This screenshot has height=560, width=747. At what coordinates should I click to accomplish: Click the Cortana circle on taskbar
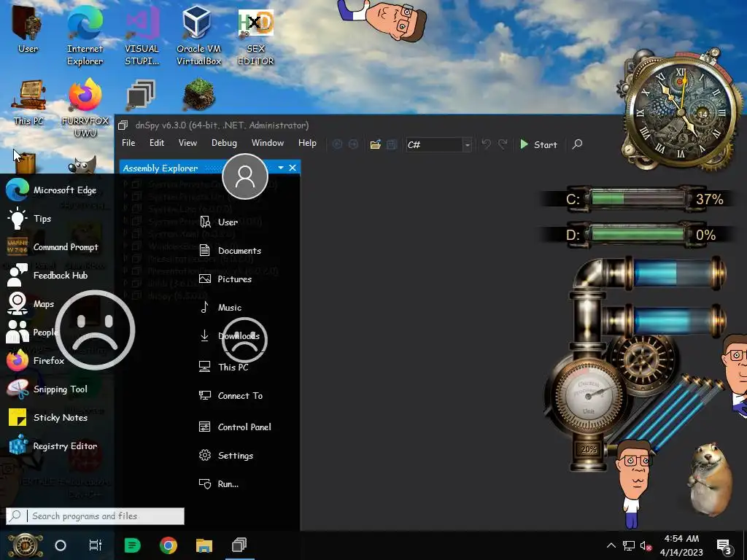click(61, 545)
